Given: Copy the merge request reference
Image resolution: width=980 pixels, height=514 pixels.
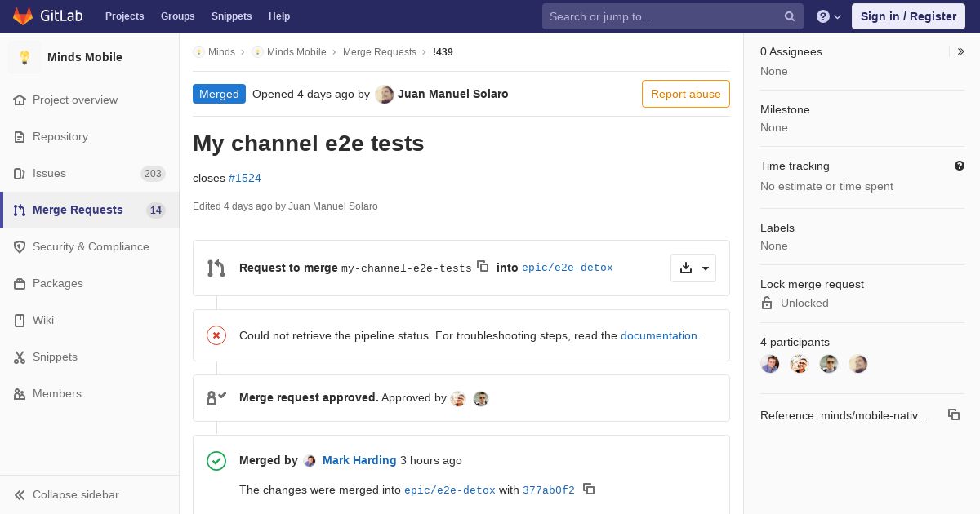Looking at the screenshot, I should pyautogui.click(x=954, y=414).
